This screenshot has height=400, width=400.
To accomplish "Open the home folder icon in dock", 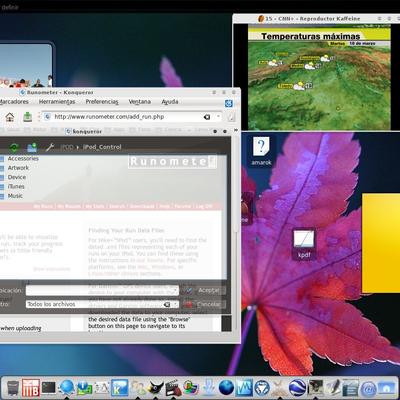I will pos(386,389).
